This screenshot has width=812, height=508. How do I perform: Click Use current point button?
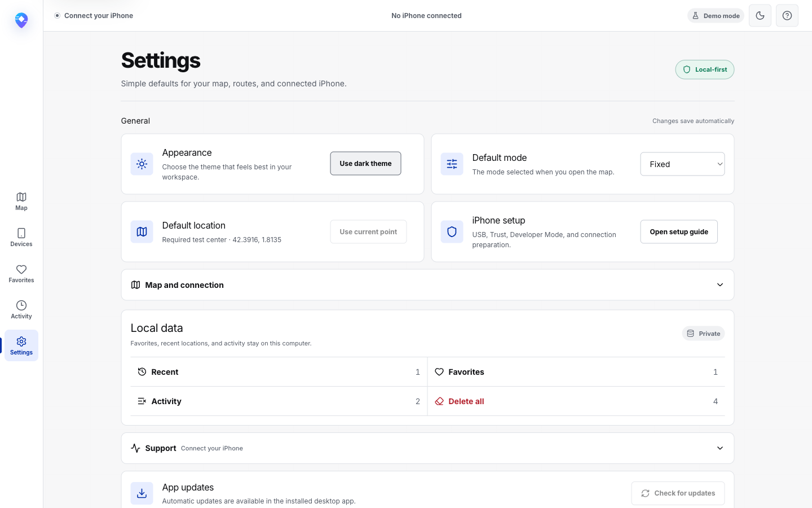(x=368, y=232)
